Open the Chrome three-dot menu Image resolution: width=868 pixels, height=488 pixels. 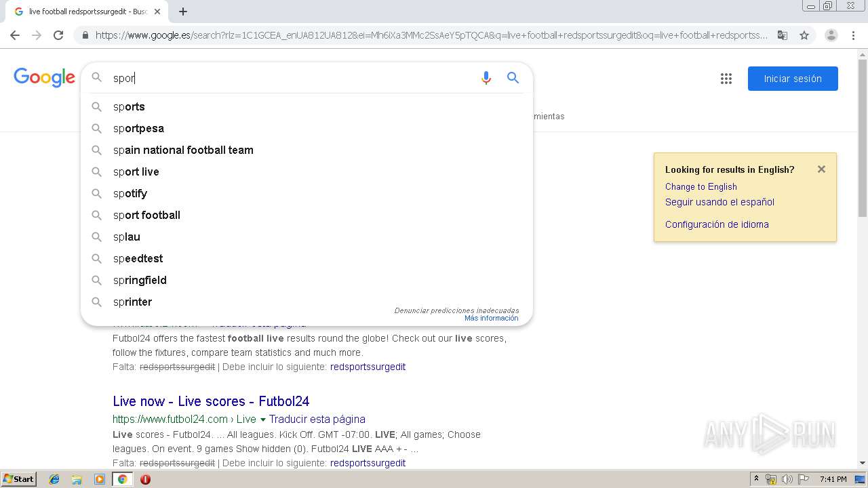click(853, 35)
